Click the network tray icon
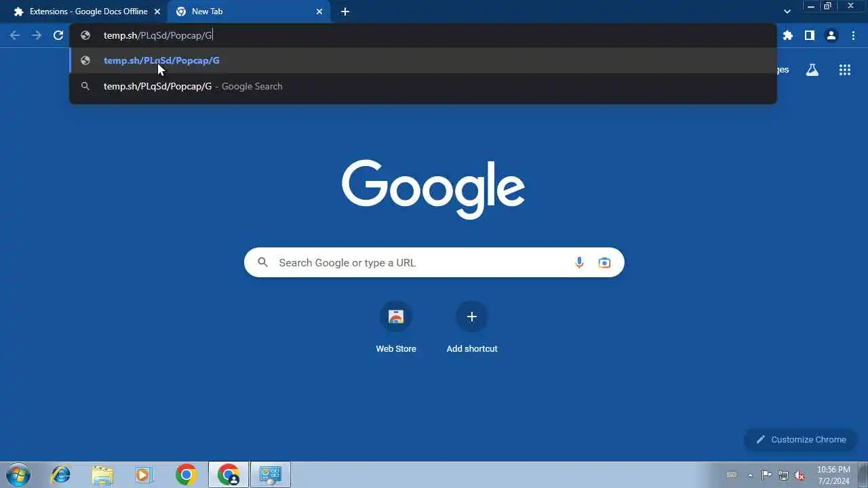868x488 pixels. tap(783, 475)
